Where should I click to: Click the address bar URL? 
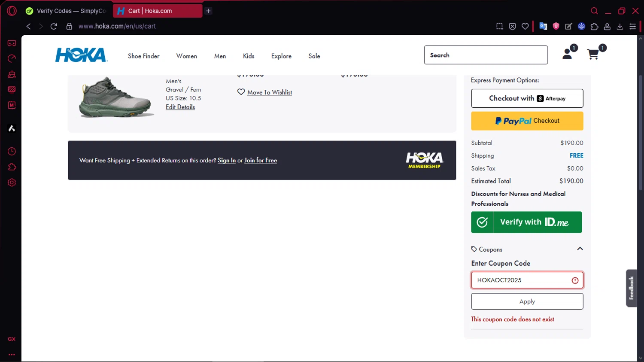click(x=117, y=26)
